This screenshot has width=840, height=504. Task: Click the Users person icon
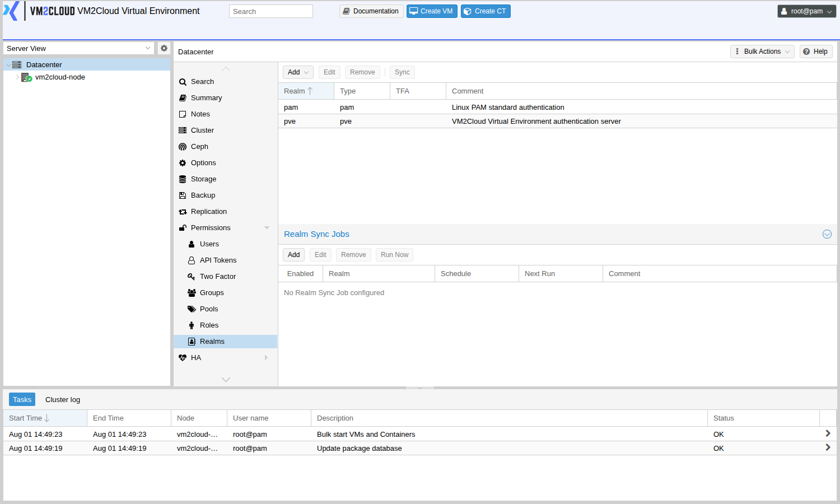pyautogui.click(x=192, y=244)
